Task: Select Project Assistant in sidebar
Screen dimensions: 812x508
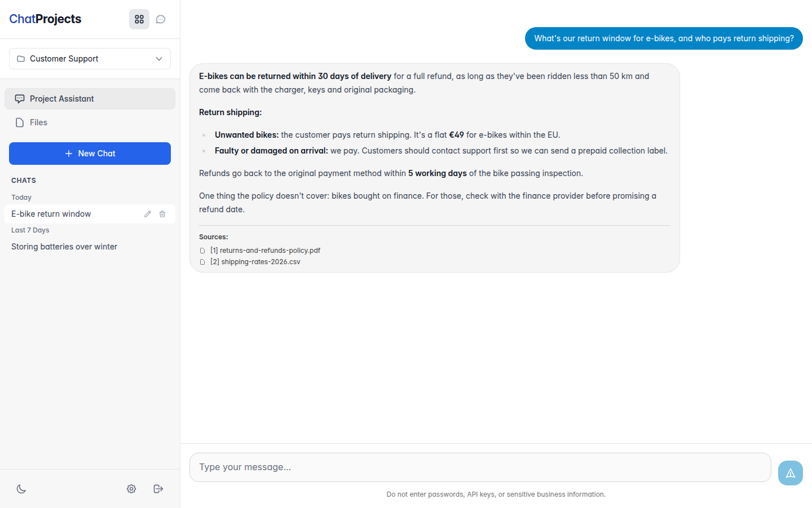Action: [90, 99]
